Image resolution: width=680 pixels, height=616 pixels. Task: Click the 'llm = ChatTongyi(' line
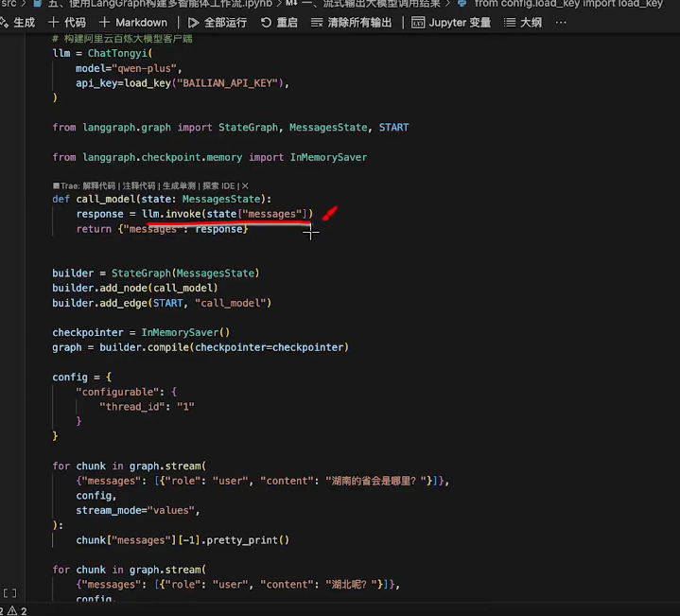[102, 53]
